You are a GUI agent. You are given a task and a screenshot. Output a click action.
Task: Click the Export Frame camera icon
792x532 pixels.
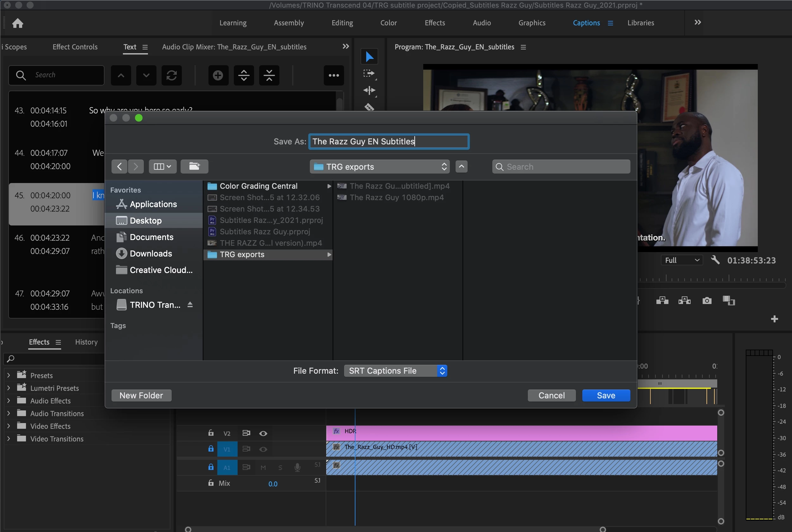pyautogui.click(x=707, y=301)
